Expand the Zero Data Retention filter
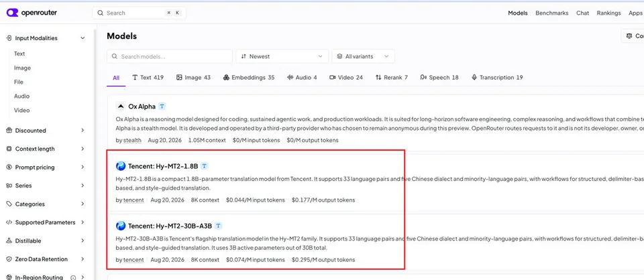The width and height of the screenshot is (644, 280). [x=83, y=259]
